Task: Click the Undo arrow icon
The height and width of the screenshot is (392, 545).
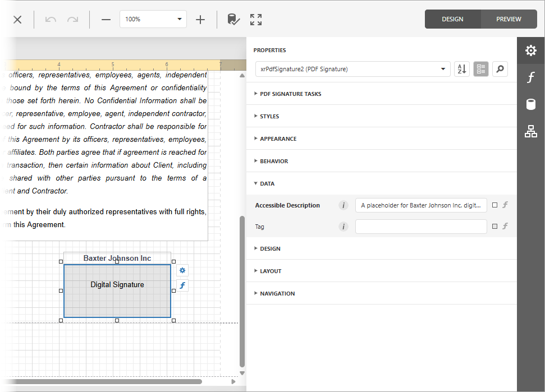Action: click(51, 20)
